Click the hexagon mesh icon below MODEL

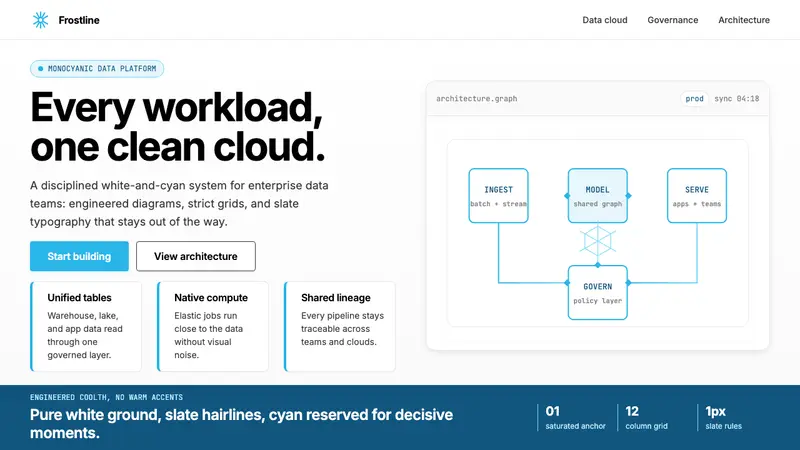click(597, 241)
